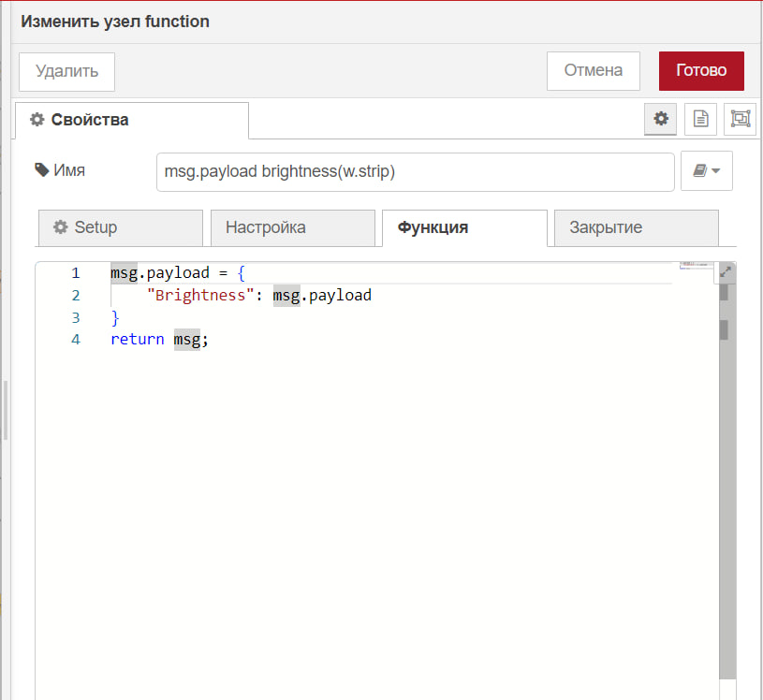Open the library dropdown arrow

pyautogui.click(x=715, y=170)
